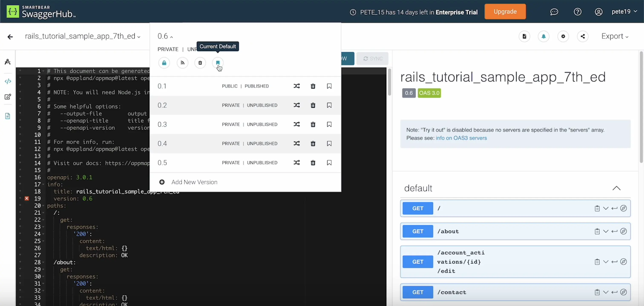Select version 0.4 from the list
The width and height of the screenshot is (644, 306).
(x=162, y=144)
